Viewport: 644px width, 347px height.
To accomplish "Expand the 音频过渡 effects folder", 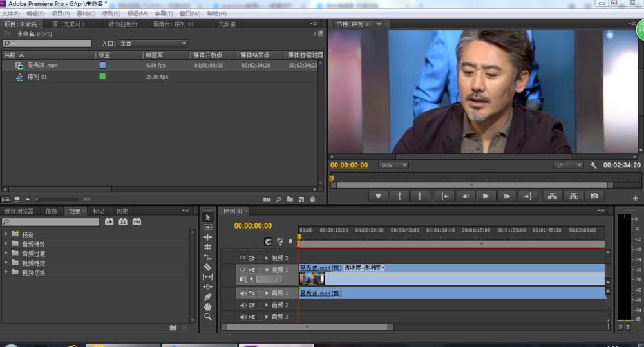I will click(x=6, y=252).
